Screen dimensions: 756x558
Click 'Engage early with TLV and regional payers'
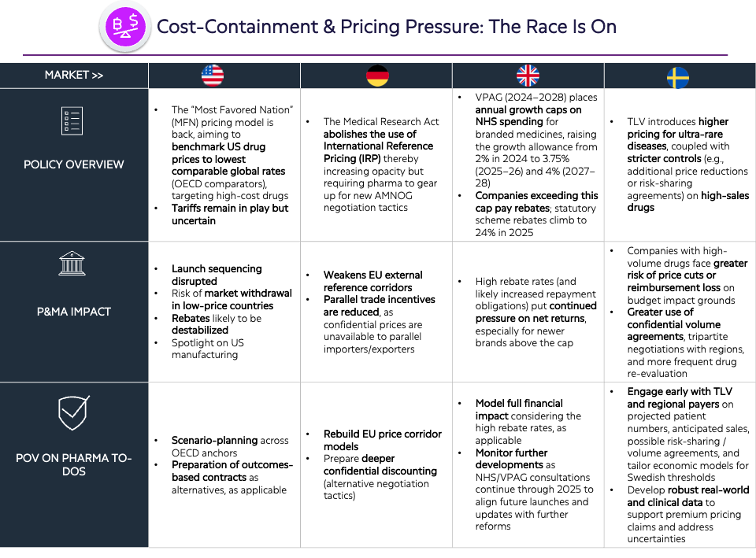pyautogui.click(x=680, y=397)
